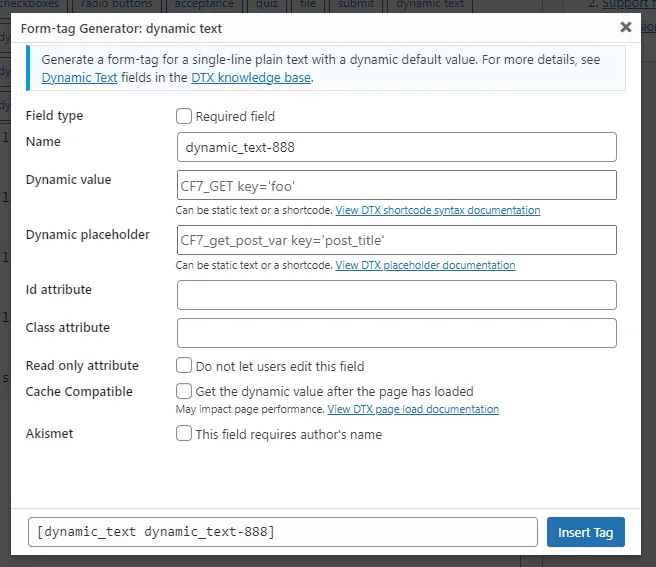Follow View DTX placeholder documentation link

(x=425, y=265)
